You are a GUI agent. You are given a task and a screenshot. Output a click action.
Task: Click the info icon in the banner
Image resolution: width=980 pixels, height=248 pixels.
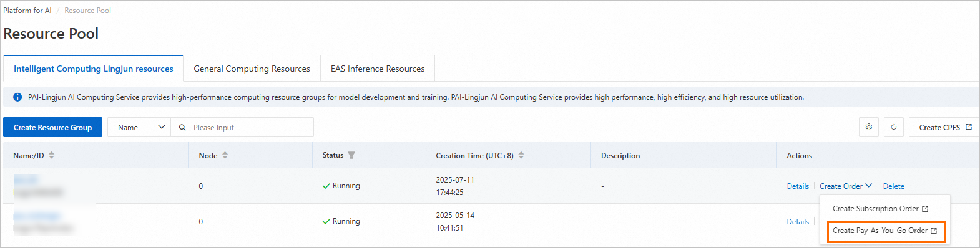17,97
